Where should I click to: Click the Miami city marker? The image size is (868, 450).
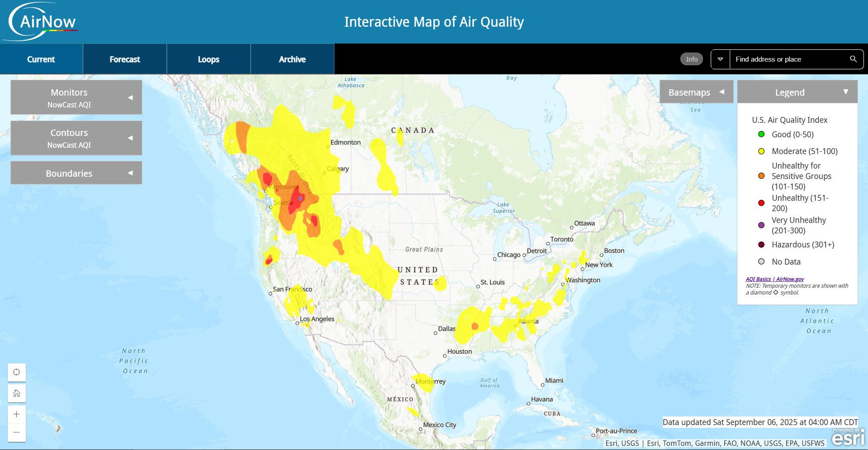click(543, 385)
